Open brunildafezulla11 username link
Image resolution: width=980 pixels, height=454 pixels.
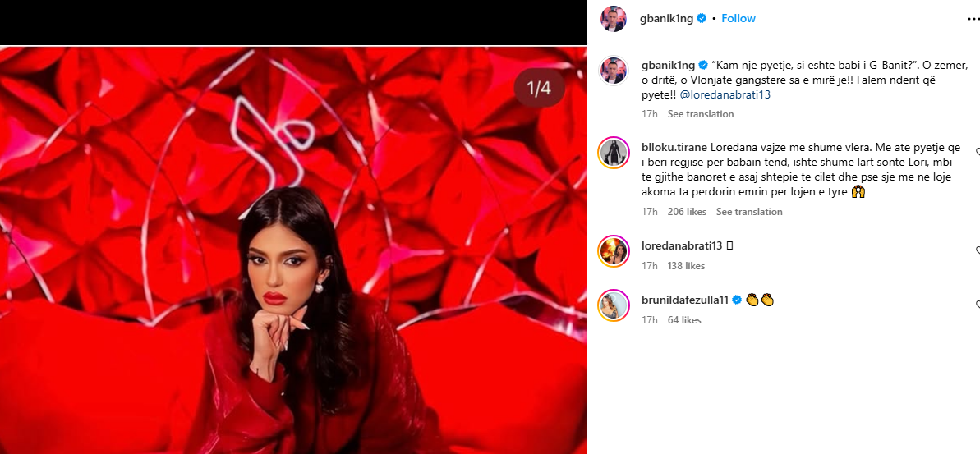click(x=685, y=300)
